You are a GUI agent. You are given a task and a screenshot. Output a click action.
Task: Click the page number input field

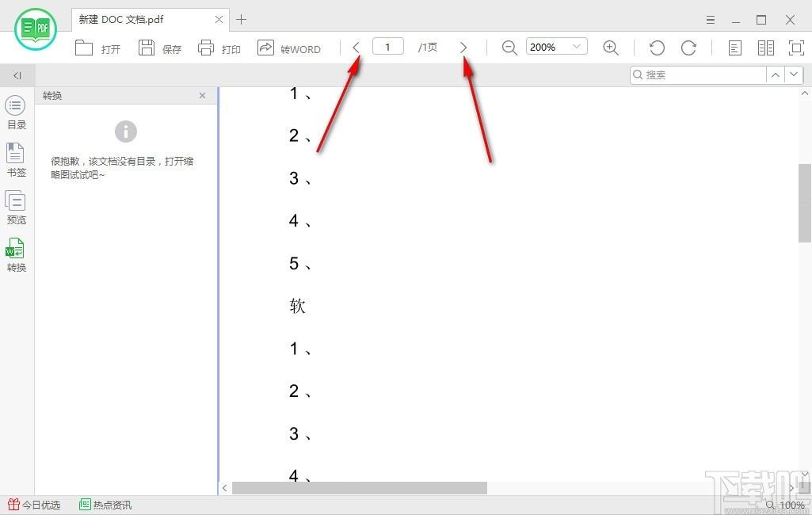[x=388, y=47]
